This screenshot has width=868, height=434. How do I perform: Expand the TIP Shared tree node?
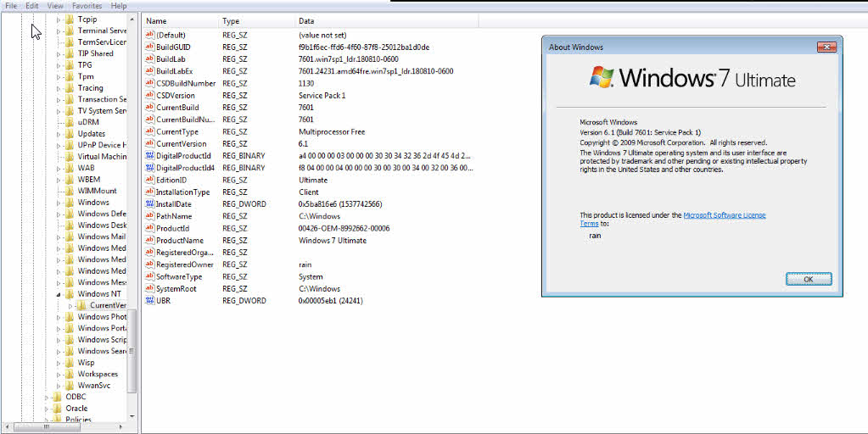pyautogui.click(x=59, y=54)
